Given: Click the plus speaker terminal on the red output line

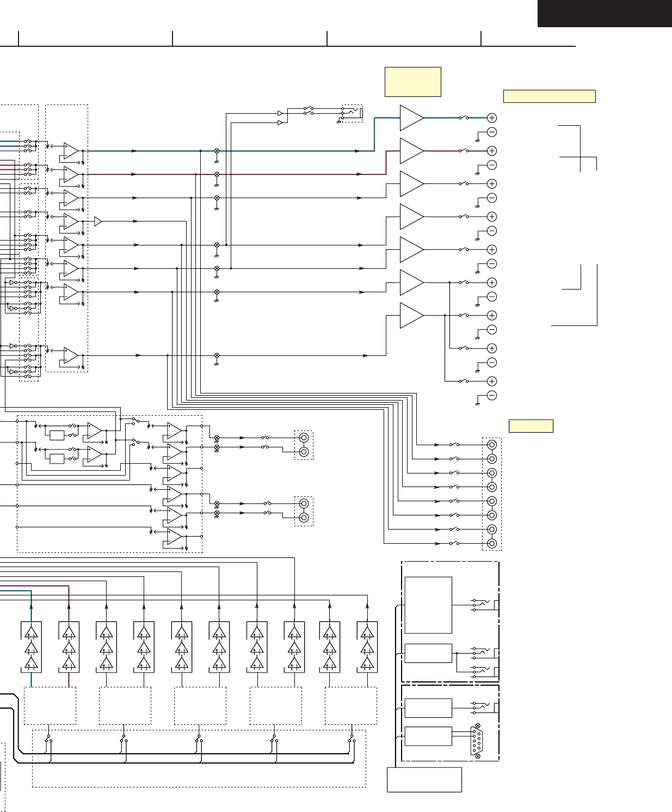Looking at the screenshot, I should [x=491, y=151].
